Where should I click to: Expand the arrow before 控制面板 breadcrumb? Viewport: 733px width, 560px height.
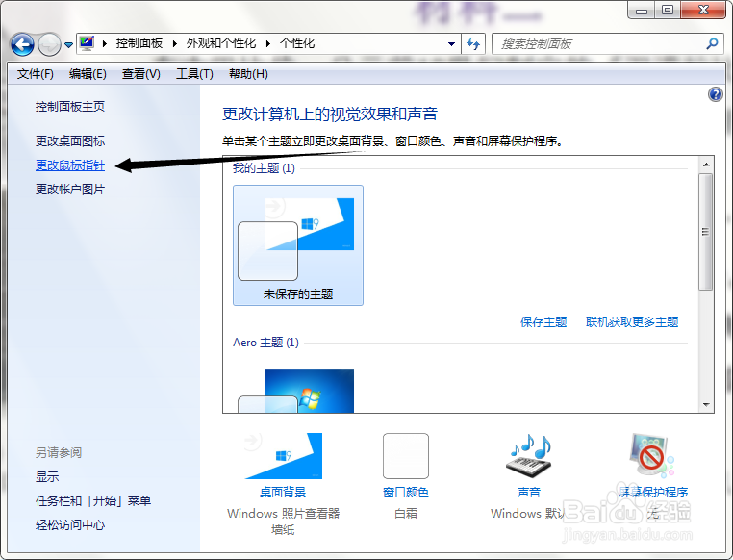point(105,44)
